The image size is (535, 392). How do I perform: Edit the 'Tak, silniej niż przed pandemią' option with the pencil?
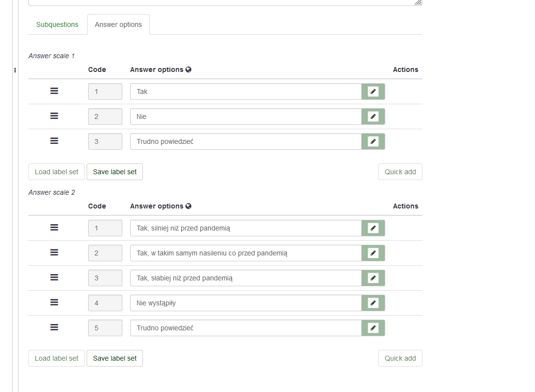(373, 228)
